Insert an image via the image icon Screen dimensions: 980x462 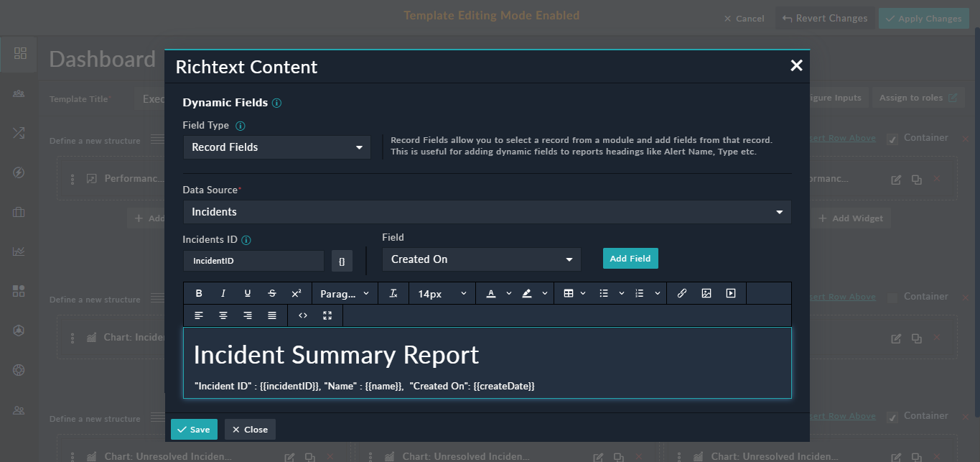coord(706,292)
